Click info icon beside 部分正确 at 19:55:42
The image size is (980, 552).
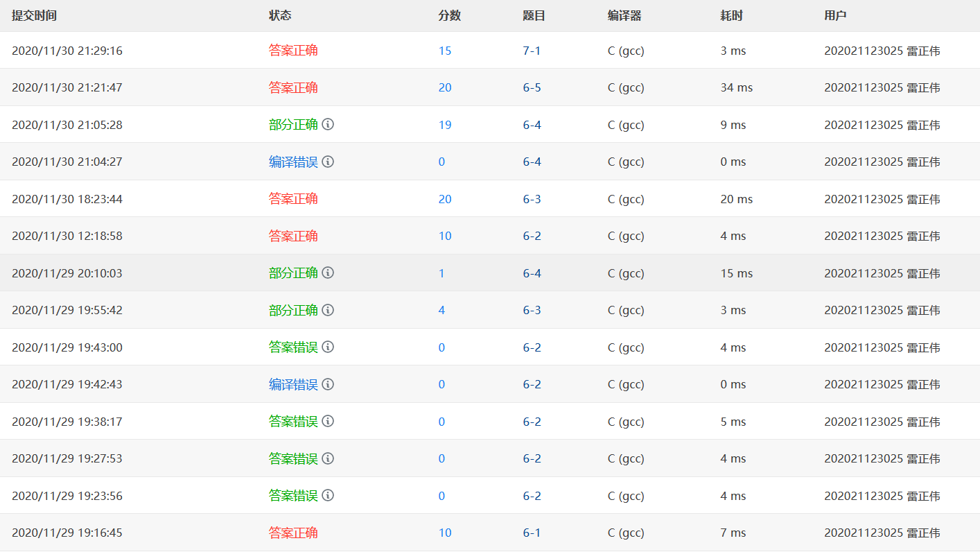[x=329, y=310]
